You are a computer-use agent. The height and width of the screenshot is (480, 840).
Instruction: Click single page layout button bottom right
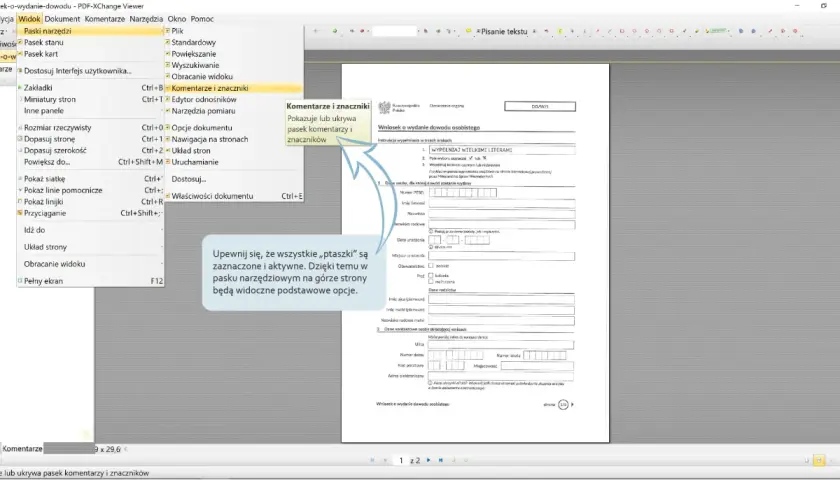(806, 461)
